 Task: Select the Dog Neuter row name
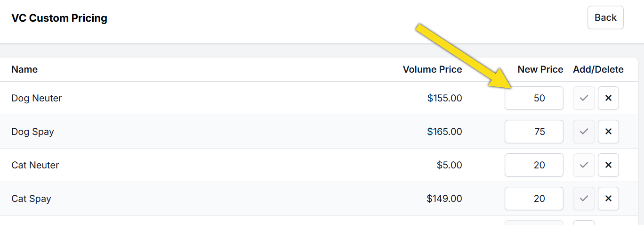tap(37, 98)
